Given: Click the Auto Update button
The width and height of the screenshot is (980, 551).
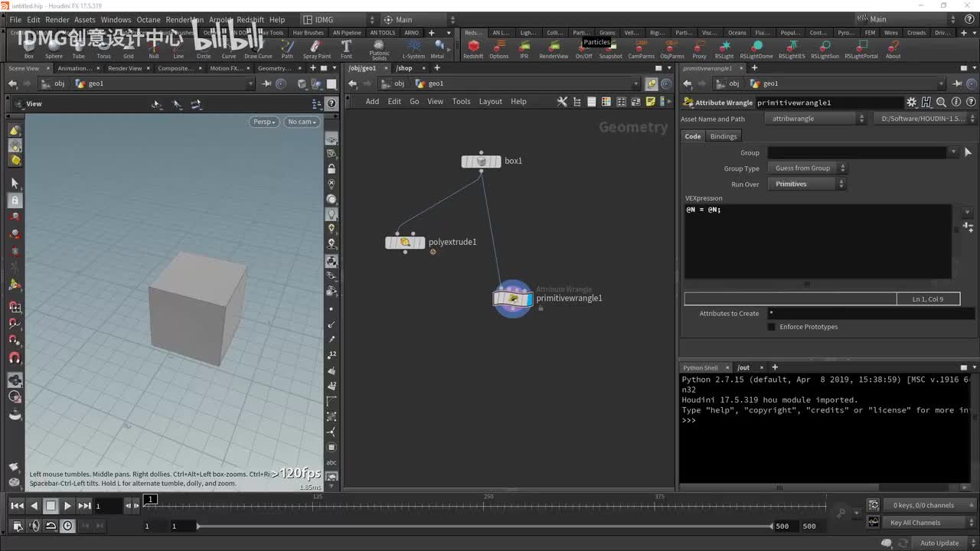Looking at the screenshot, I should point(939,543).
